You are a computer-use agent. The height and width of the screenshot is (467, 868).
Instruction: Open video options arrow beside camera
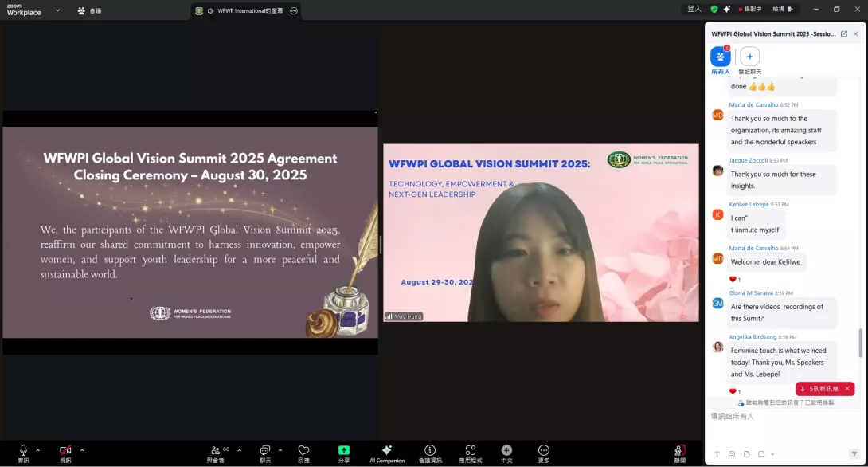(x=82, y=450)
